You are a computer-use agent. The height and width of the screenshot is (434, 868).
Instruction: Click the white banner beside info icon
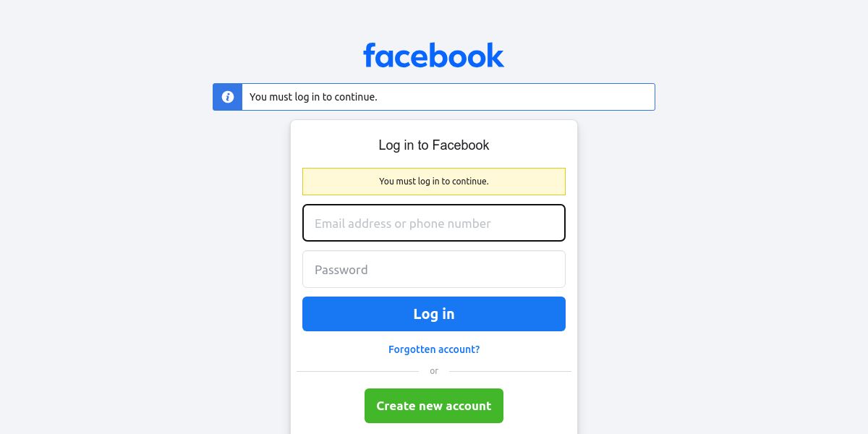point(448,97)
